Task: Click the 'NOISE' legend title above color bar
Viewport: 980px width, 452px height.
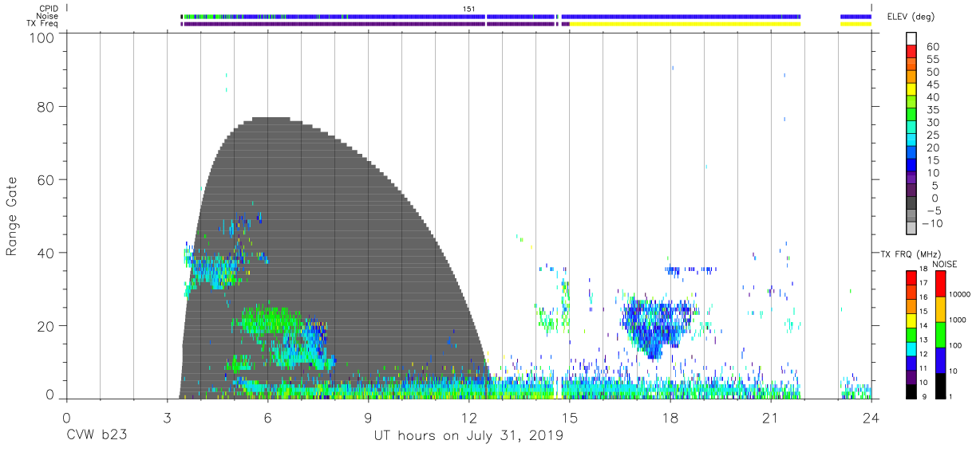Action: pos(944,264)
